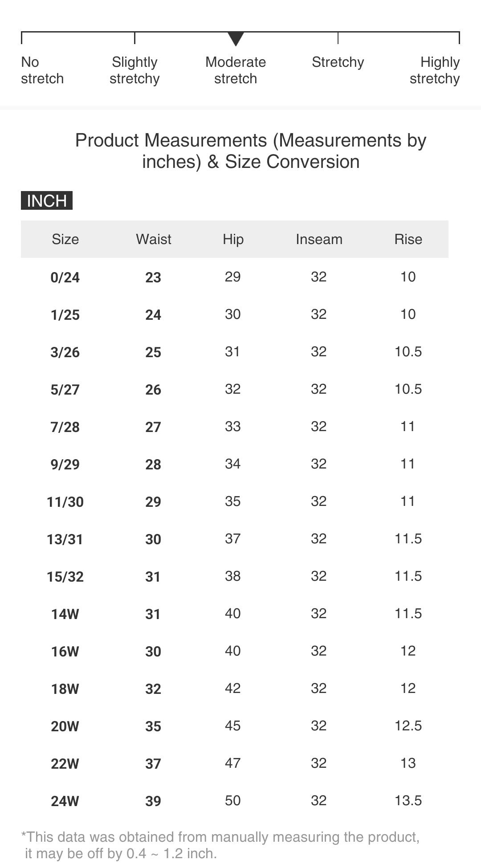Image resolution: width=481 pixels, height=868 pixels.
Task: Click the Waist column header
Action: point(153,239)
